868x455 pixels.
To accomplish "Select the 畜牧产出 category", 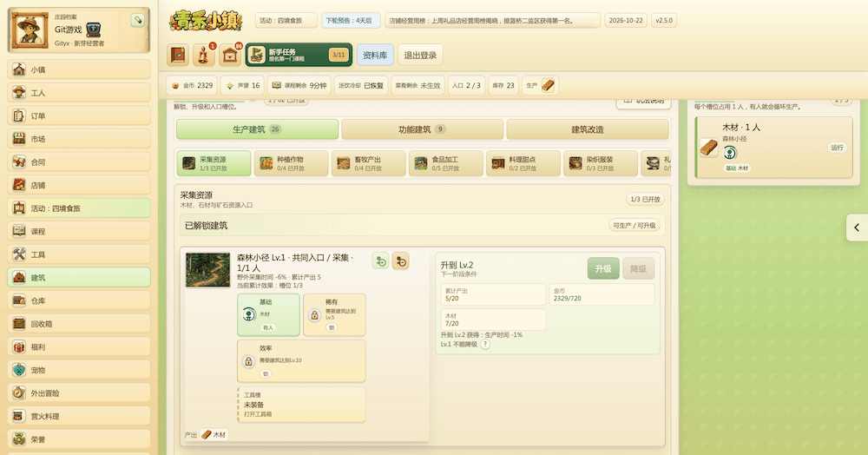I will (x=369, y=163).
